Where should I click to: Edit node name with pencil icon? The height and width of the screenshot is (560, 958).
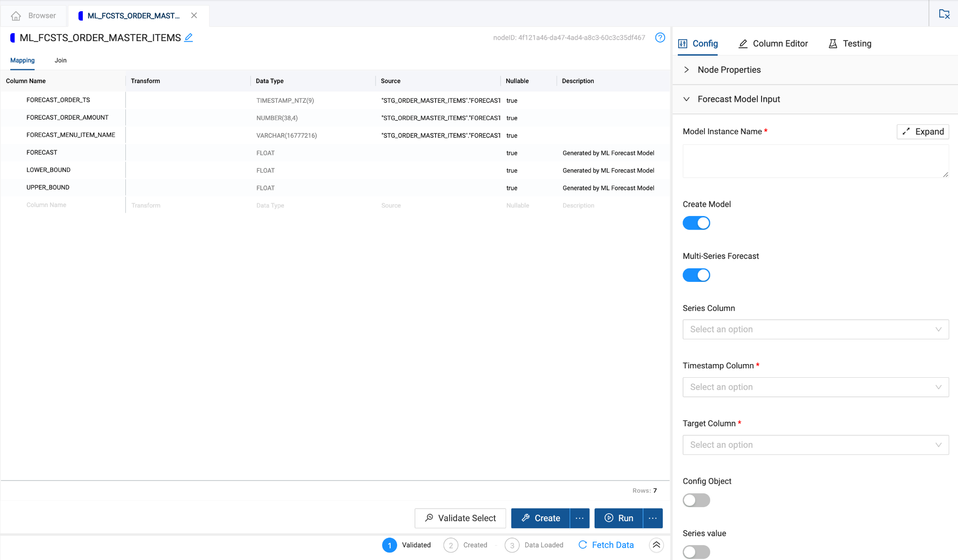coord(189,37)
